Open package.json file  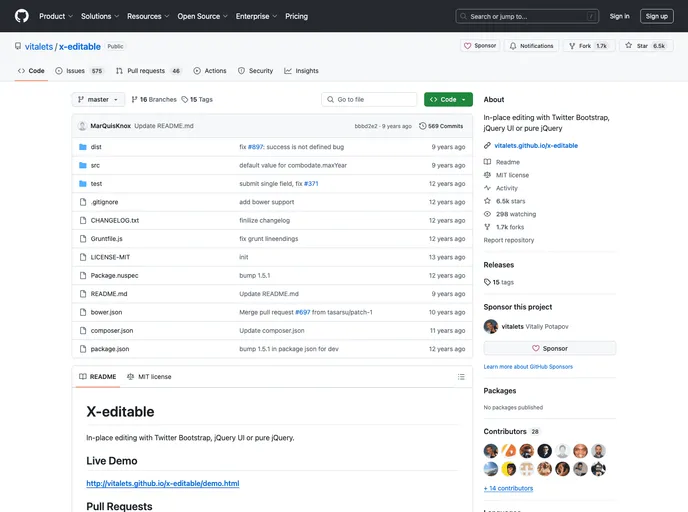[x=110, y=349]
